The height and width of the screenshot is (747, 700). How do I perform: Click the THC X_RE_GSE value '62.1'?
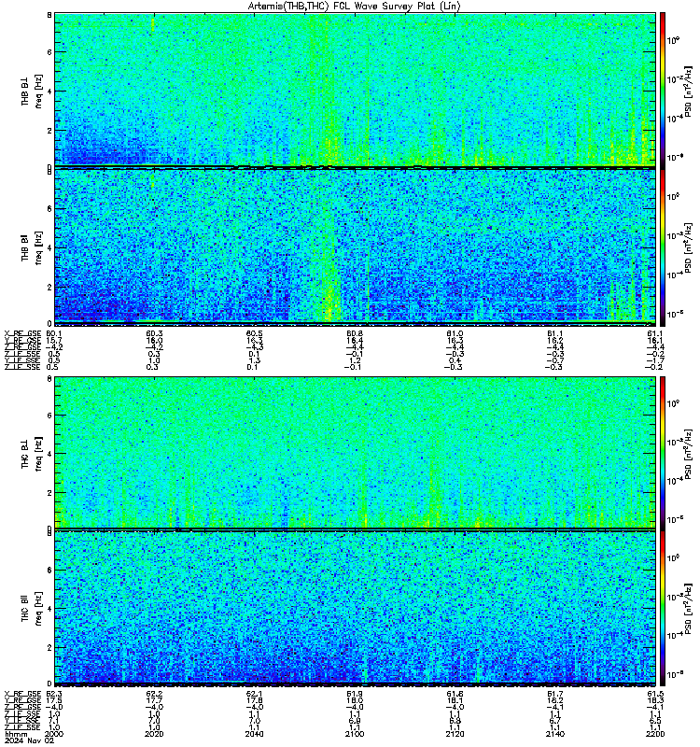point(254,694)
